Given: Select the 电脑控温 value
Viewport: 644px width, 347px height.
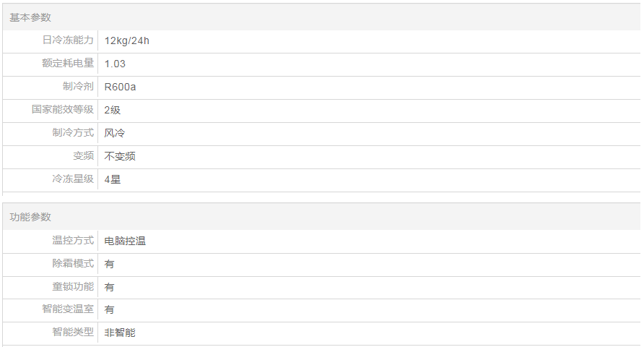Looking at the screenshot, I should 125,241.
